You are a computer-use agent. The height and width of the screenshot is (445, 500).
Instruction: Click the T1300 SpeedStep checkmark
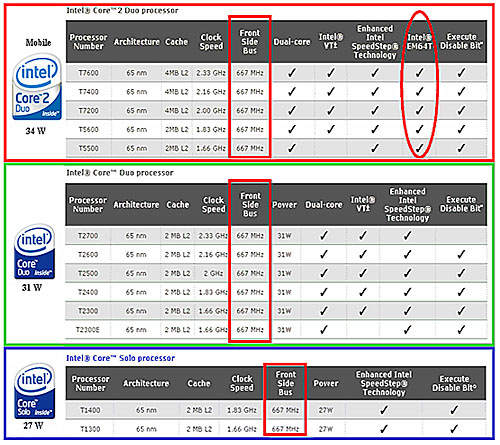point(383,429)
